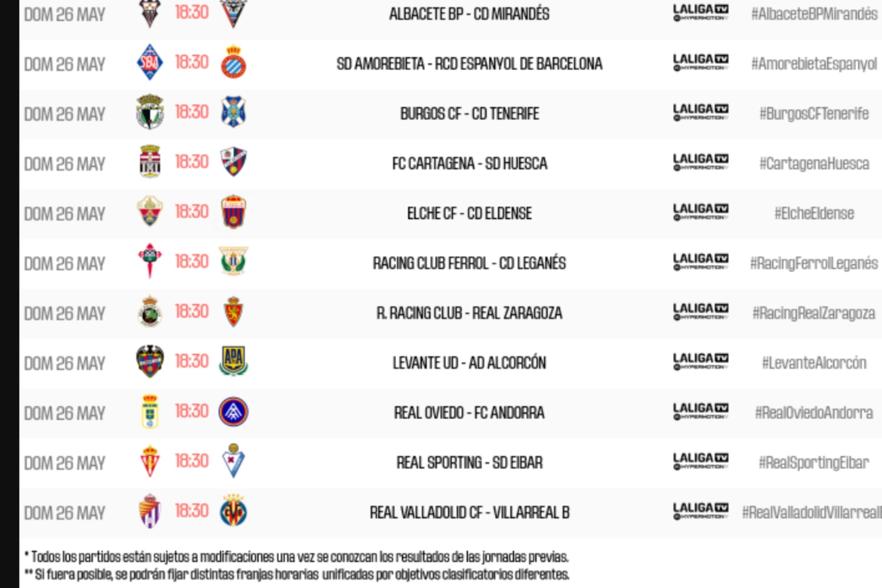The width and height of the screenshot is (882, 588).
Task: Click the Racing Club Ferrol - CD Leganés match title
Action: coord(469,263)
